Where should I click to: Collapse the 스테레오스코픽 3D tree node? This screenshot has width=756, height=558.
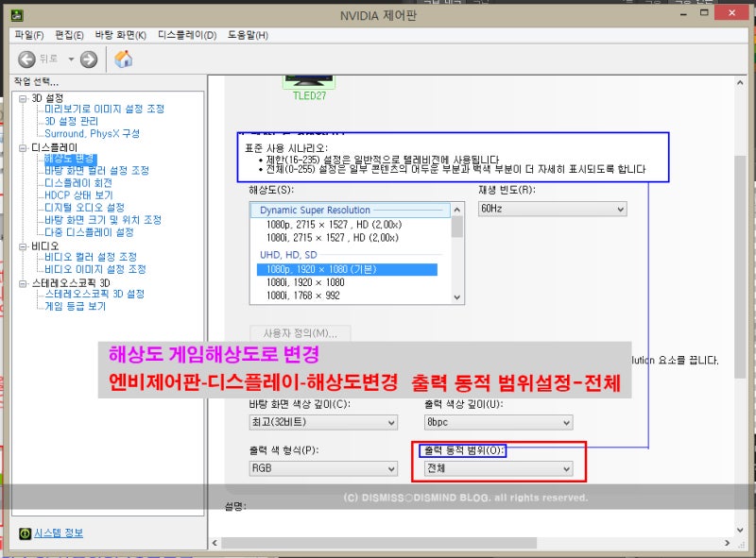click(23, 283)
